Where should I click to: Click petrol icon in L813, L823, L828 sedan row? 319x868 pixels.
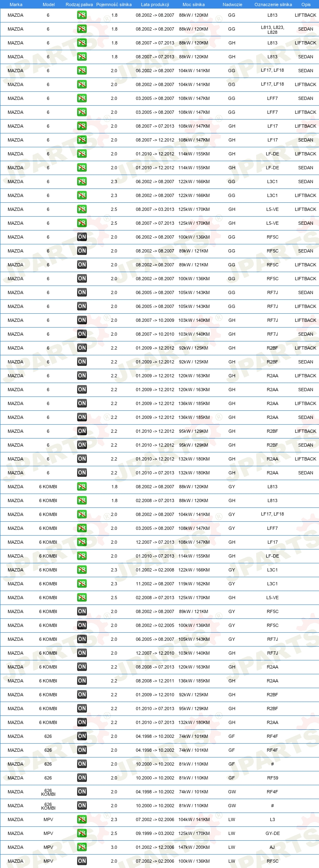tap(82, 29)
